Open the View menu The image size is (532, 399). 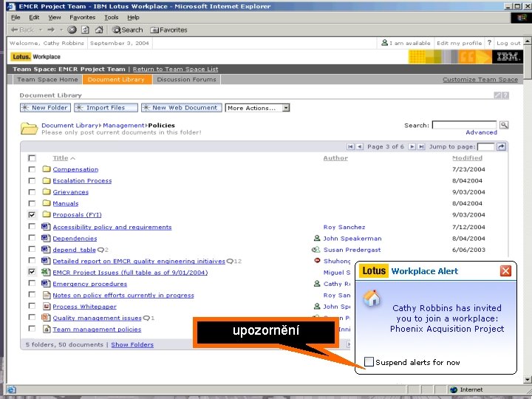(x=54, y=17)
